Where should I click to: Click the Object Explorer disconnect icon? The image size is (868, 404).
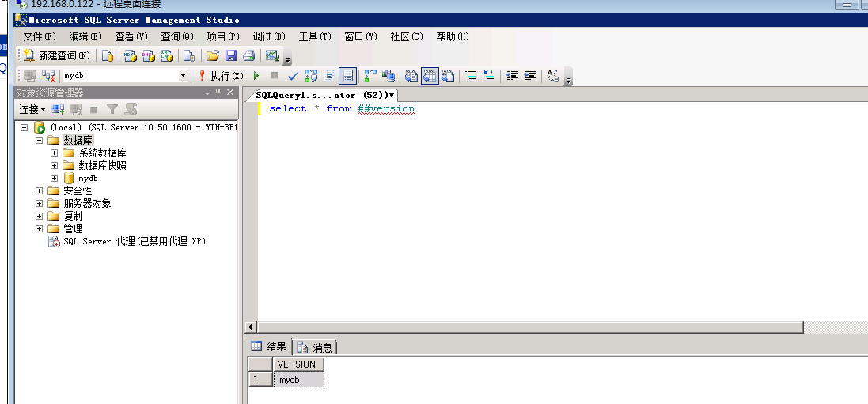pos(76,110)
